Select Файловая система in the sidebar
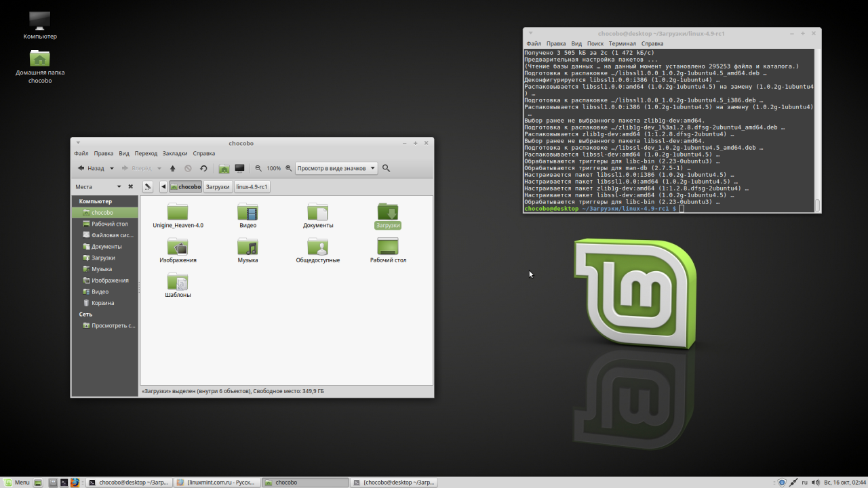868x488 pixels. tap(105, 235)
